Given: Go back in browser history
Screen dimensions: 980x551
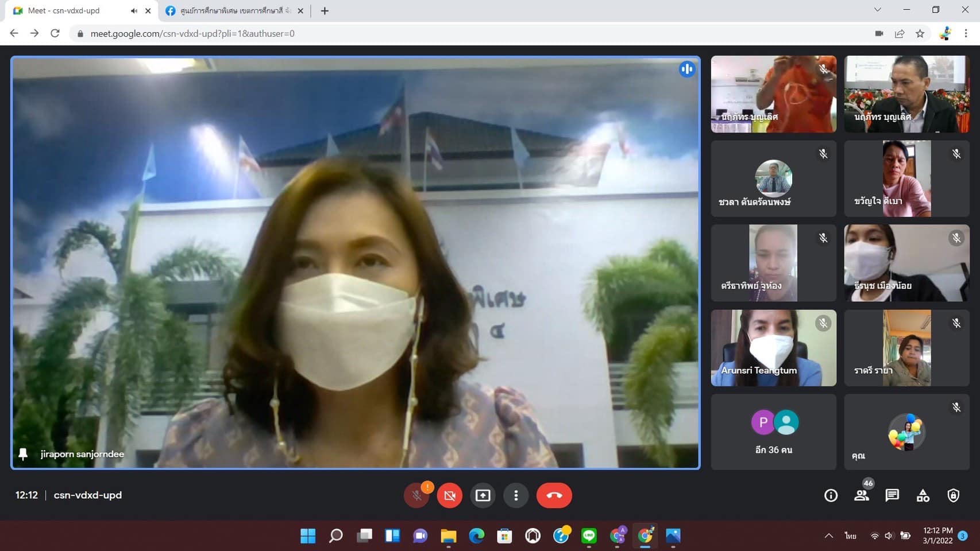Looking at the screenshot, I should (x=14, y=33).
